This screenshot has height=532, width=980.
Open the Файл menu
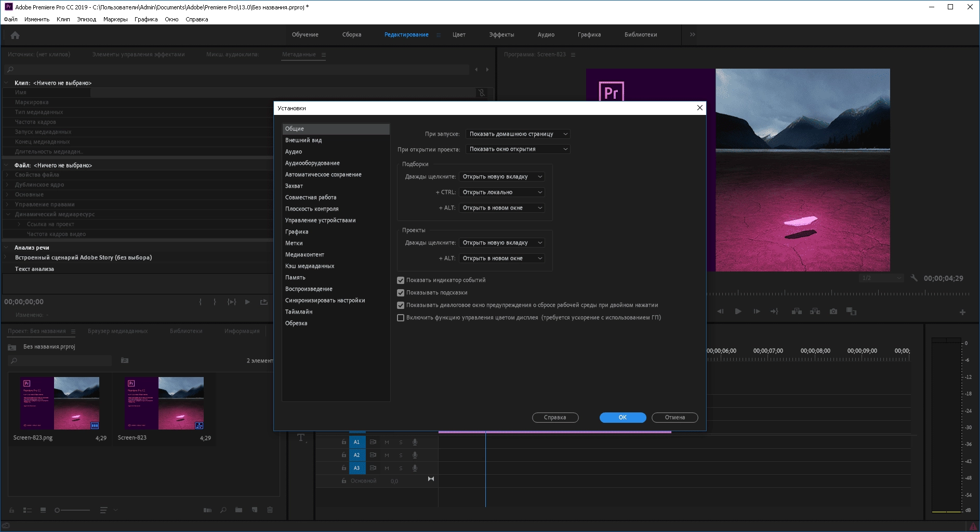[10, 19]
